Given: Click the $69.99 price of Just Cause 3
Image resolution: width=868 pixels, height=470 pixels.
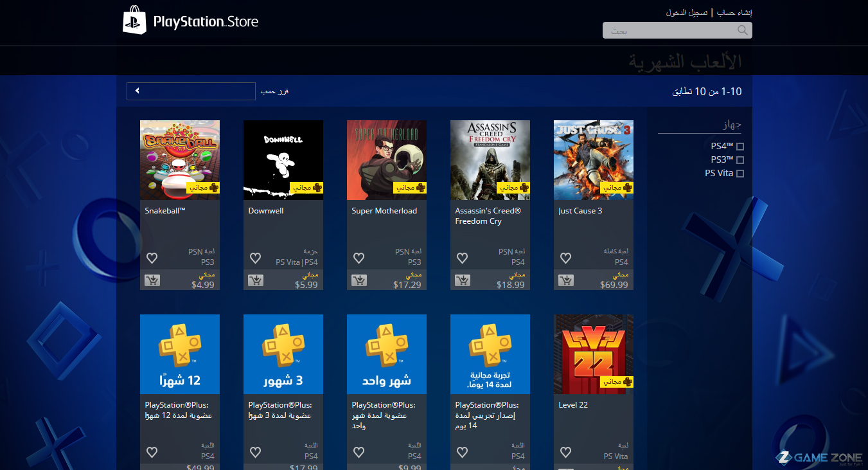Looking at the screenshot, I should click(614, 285).
